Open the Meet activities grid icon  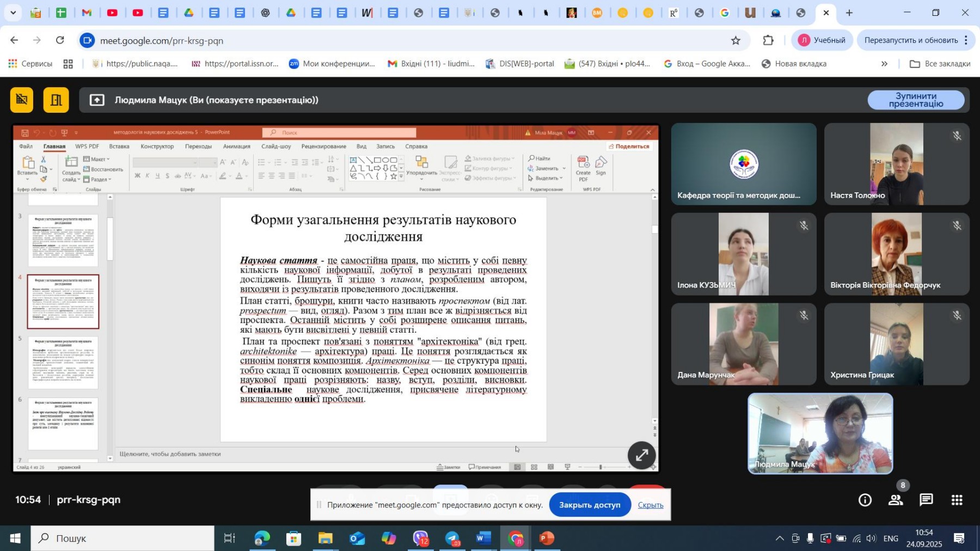click(x=957, y=500)
